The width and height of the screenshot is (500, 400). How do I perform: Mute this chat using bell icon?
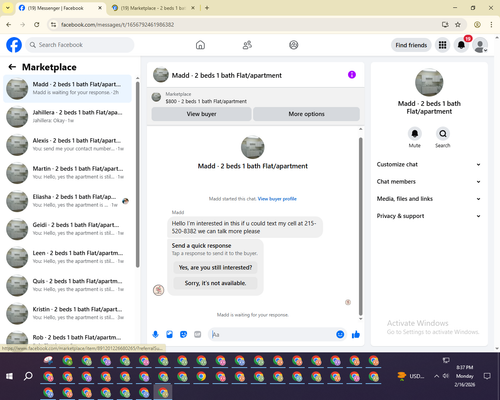(x=415, y=134)
